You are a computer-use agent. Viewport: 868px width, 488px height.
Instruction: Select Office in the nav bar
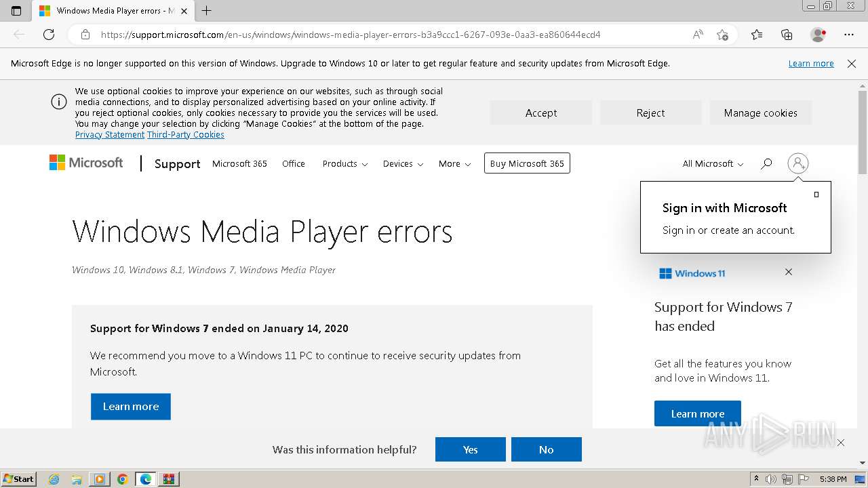(294, 163)
